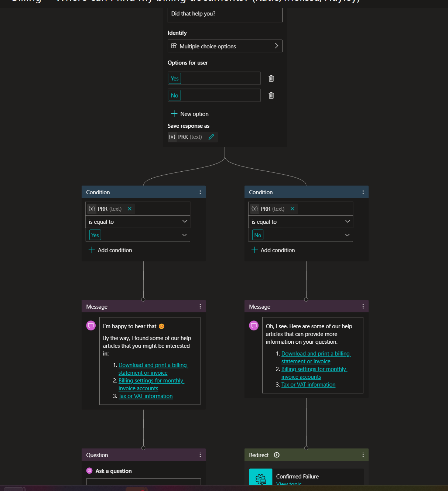The width and height of the screenshot is (448, 491).
Task: Open more options on right Condition node
Action: pos(363,192)
